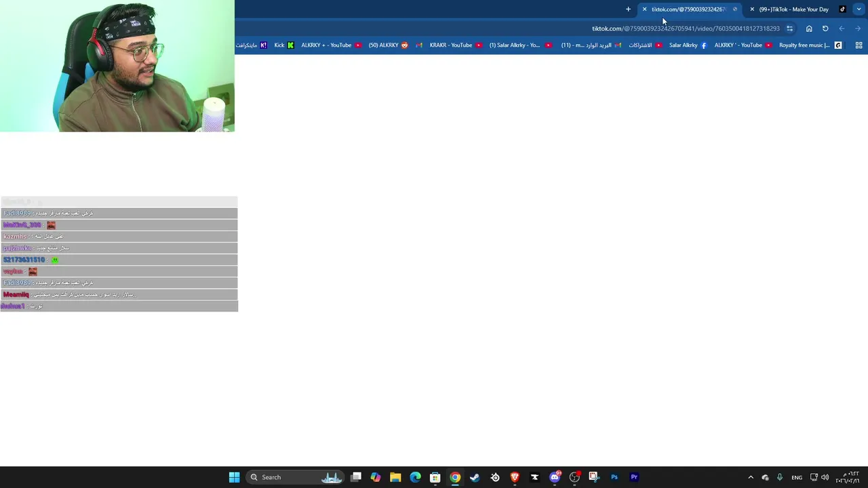Screen dimensions: 868x488
Task: Click the kazmhs chat message
Action: coord(119,237)
